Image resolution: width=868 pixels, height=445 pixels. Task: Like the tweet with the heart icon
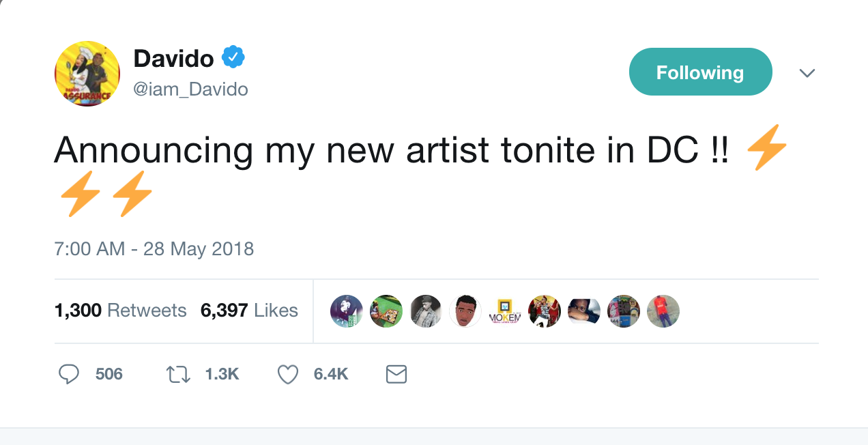pyautogui.click(x=288, y=374)
